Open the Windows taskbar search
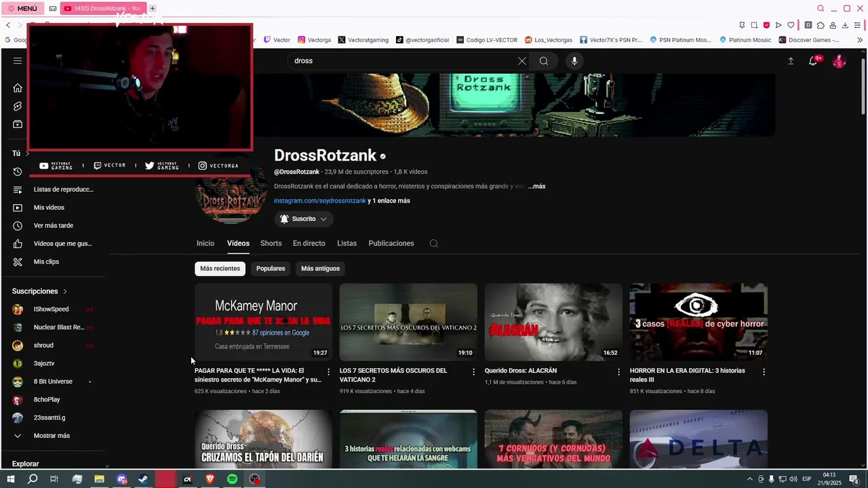This screenshot has width=868, height=488. (33, 479)
